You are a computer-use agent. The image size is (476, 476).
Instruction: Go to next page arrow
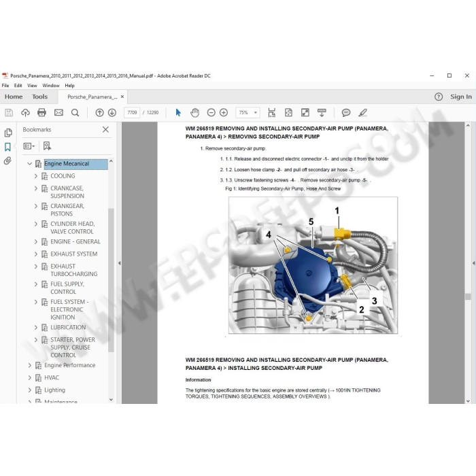click(x=112, y=113)
